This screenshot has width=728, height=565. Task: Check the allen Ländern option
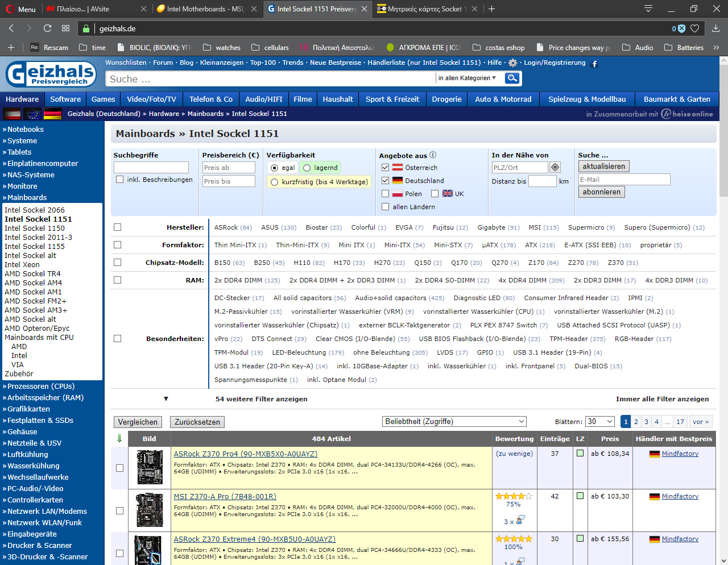[386, 206]
